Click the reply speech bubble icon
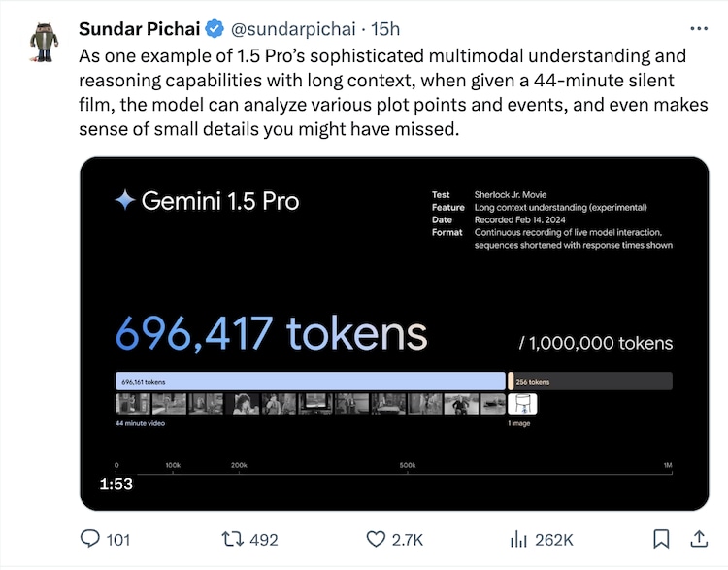728x570 pixels. click(x=90, y=539)
